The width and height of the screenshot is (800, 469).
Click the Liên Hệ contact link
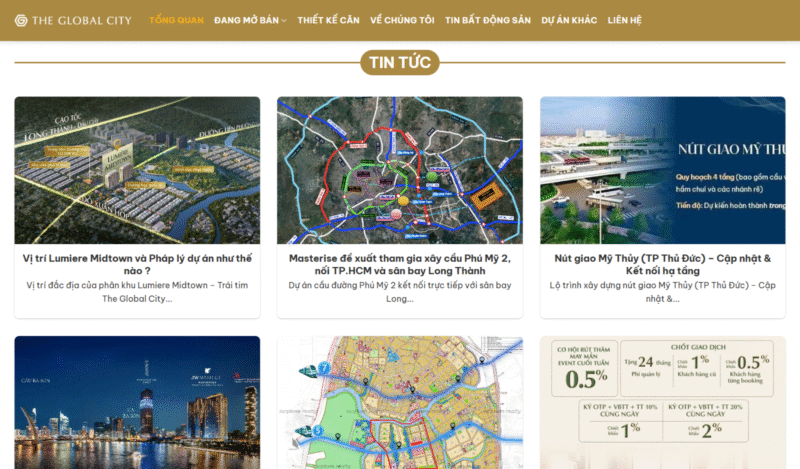tap(624, 20)
